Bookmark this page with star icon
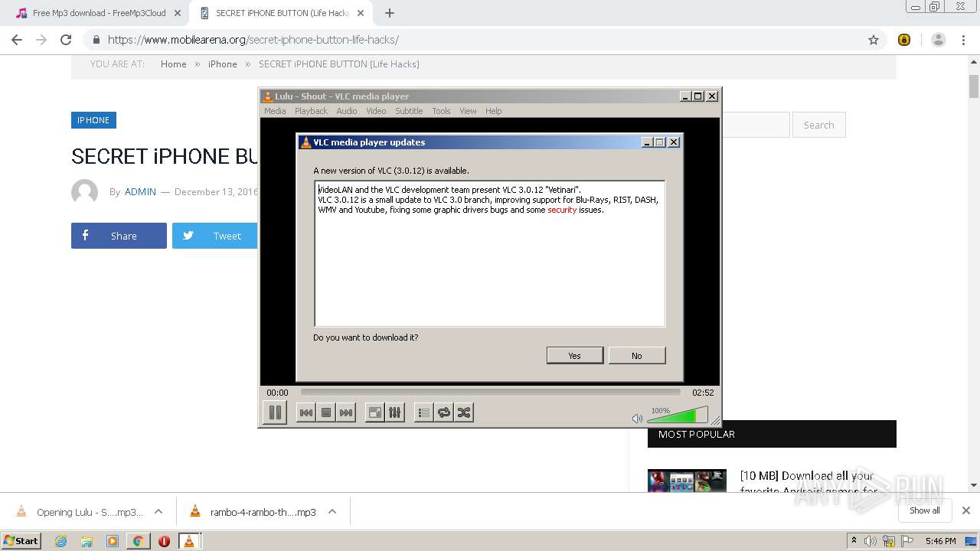 [x=874, y=40]
